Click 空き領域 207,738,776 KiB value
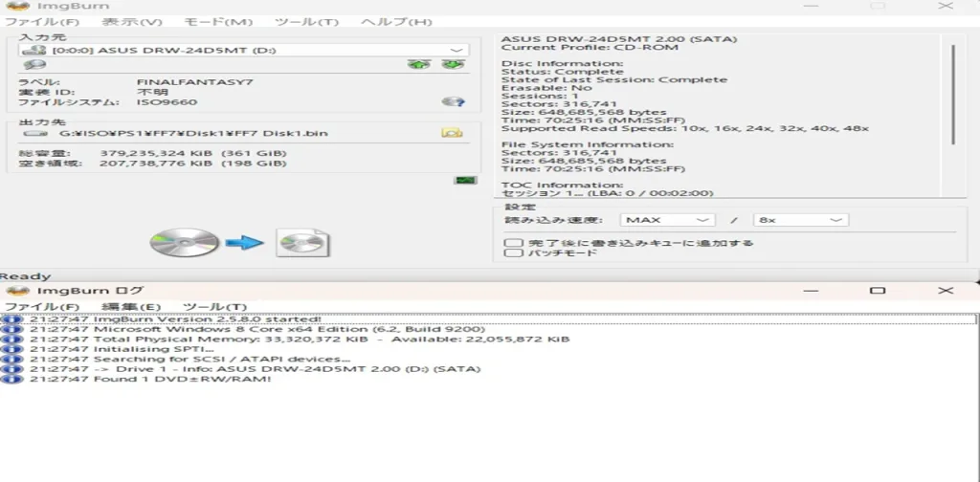The image size is (980, 482). tap(193, 163)
